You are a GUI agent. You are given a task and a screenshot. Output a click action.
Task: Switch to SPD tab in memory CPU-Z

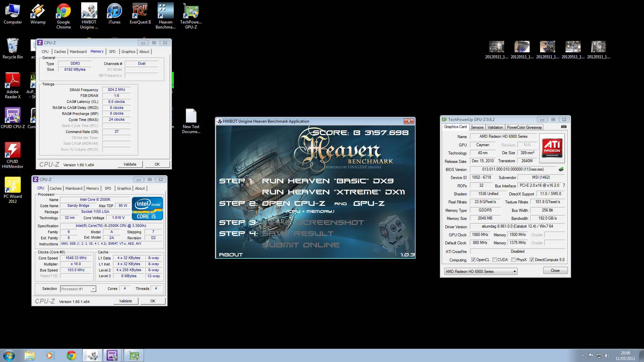[112, 52]
